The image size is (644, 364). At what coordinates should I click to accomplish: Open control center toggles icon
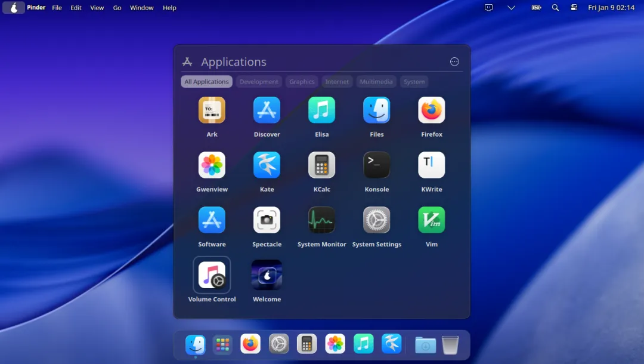click(x=574, y=7)
